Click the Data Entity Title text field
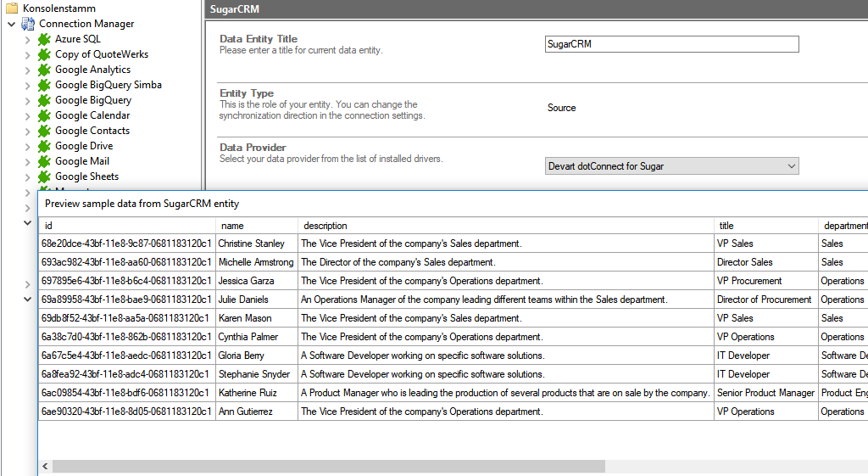868x476 pixels. pyautogui.click(x=671, y=44)
